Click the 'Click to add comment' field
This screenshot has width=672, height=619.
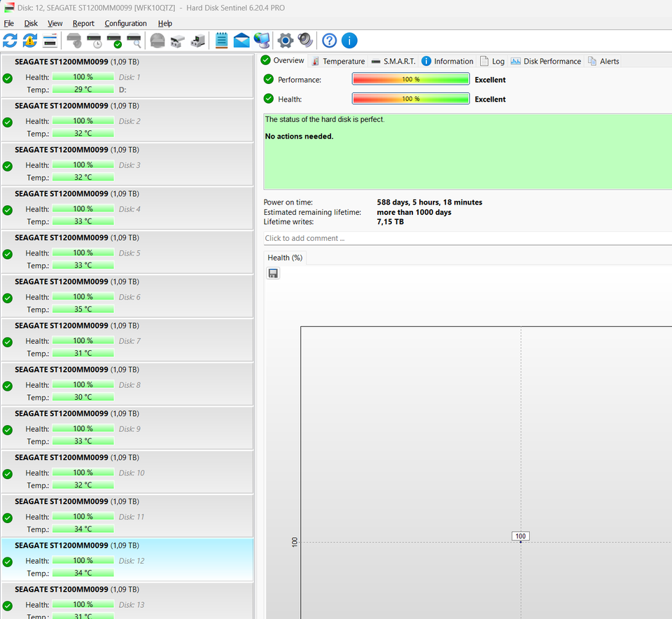click(467, 238)
